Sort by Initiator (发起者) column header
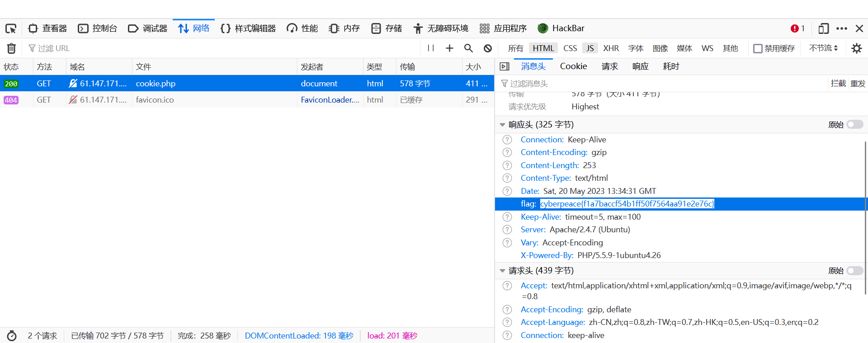The width and height of the screenshot is (868, 343). 330,67
